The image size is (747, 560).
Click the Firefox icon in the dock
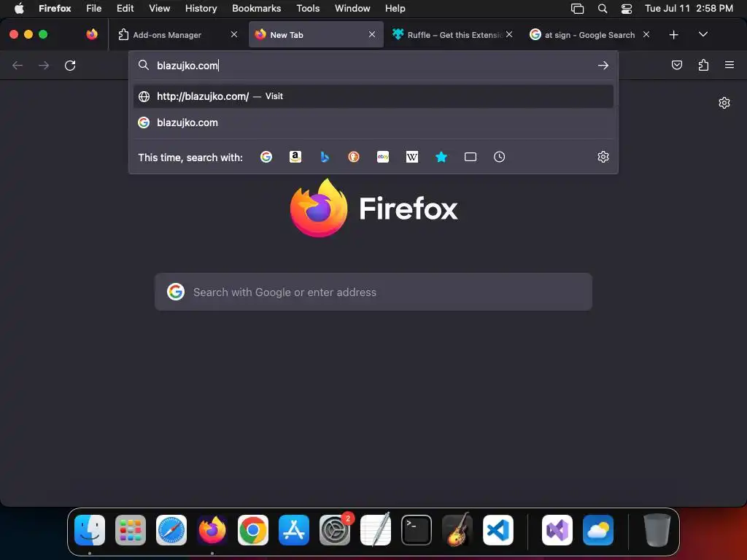[212, 530]
